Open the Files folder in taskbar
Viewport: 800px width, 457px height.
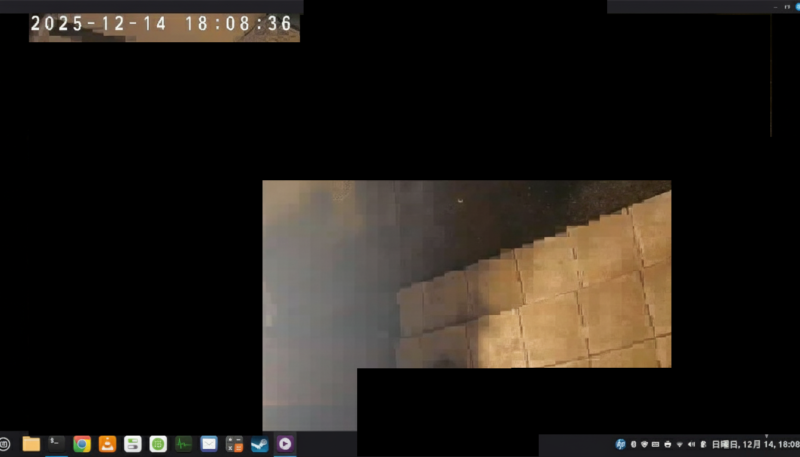tap(31, 444)
